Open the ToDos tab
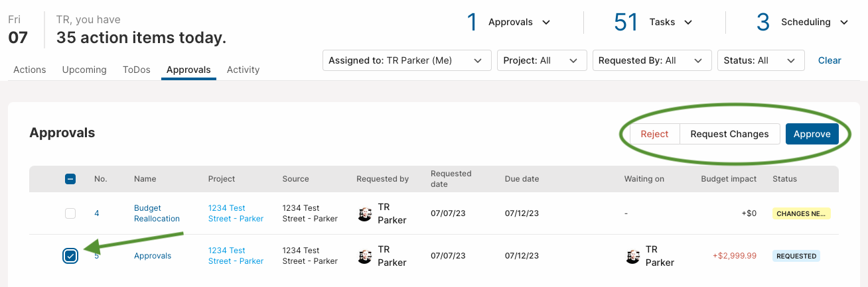This screenshot has height=287, width=868. 137,70
